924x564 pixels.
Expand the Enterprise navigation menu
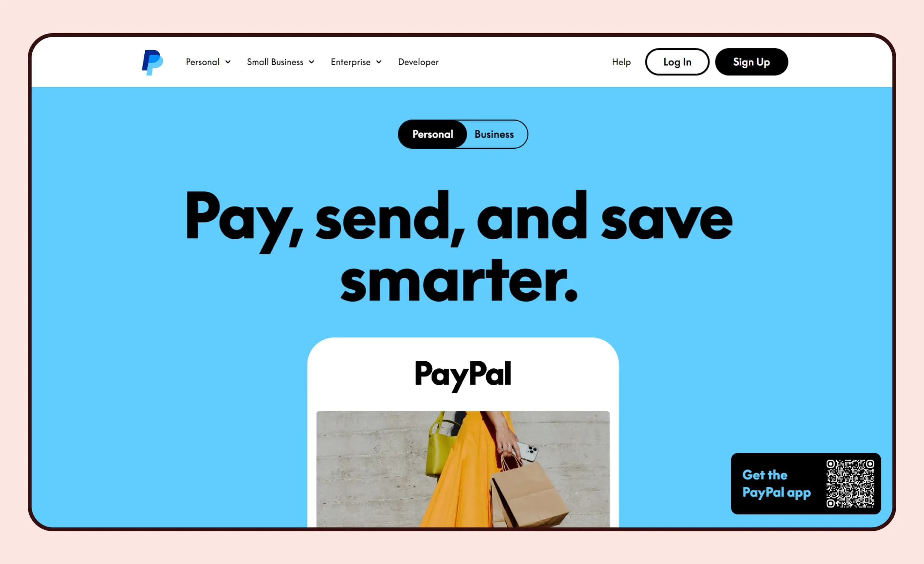pos(356,61)
